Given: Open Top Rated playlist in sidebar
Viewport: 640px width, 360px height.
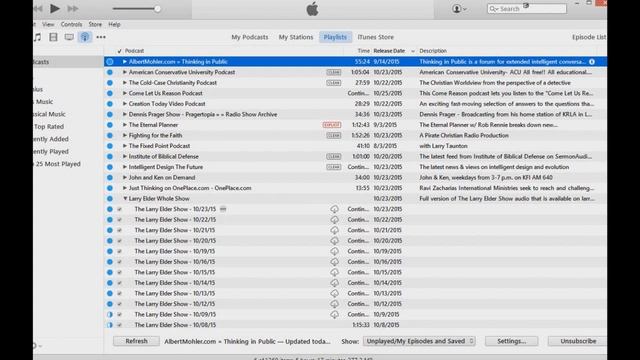Looking at the screenshot, I should 49,127.
